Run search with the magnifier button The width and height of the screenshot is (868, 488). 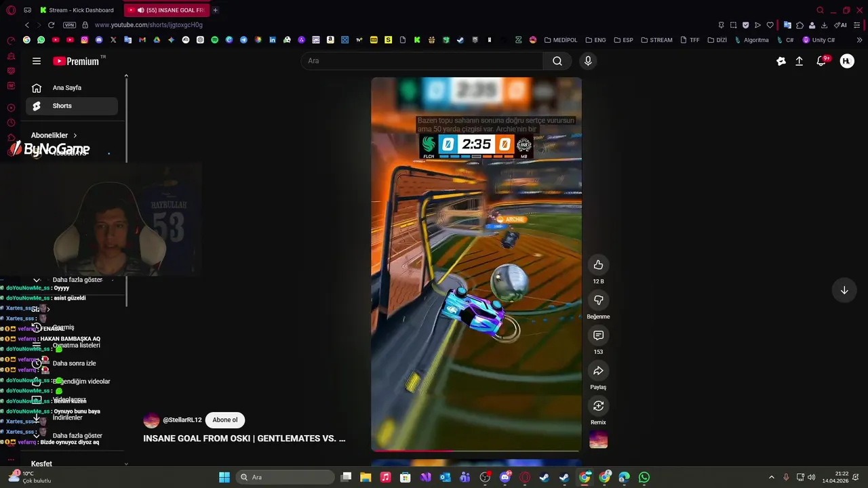click(557, 61)
